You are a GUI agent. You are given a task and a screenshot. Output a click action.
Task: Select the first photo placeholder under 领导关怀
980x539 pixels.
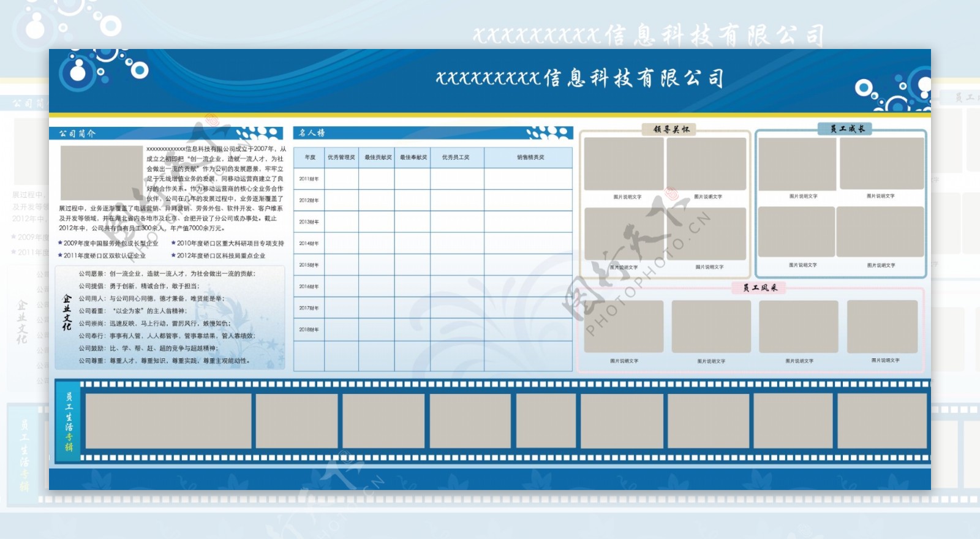(x=624, y=164)
